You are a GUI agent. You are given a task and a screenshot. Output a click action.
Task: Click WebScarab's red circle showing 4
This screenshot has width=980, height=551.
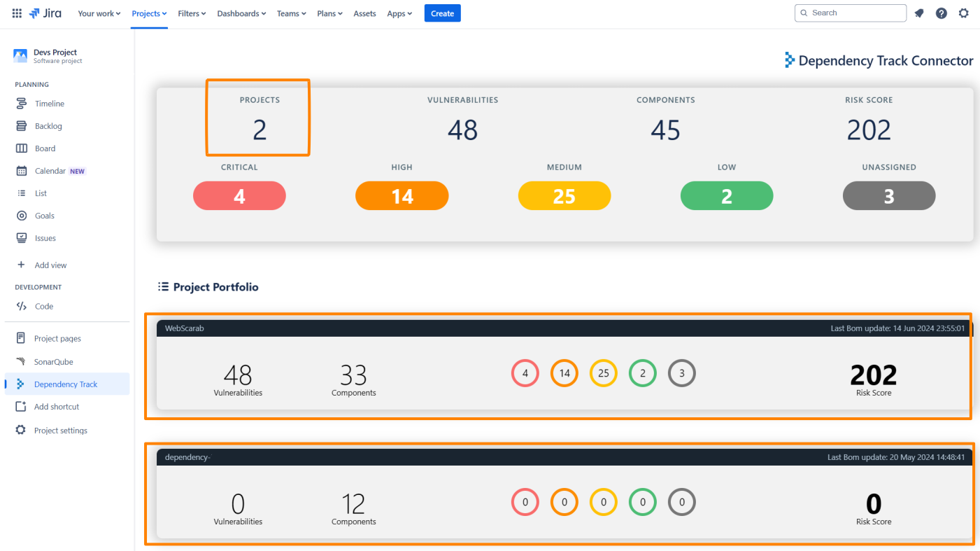(x=525, y=373)
